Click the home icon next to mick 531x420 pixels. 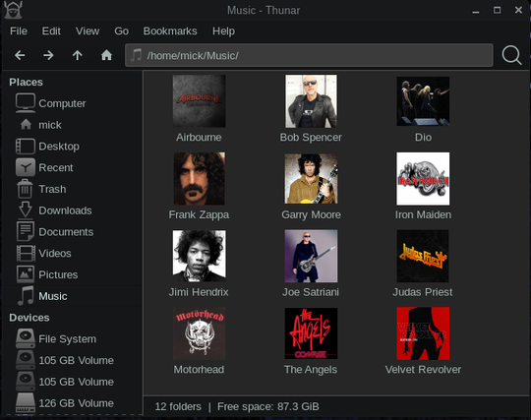(x=26, y=125)
